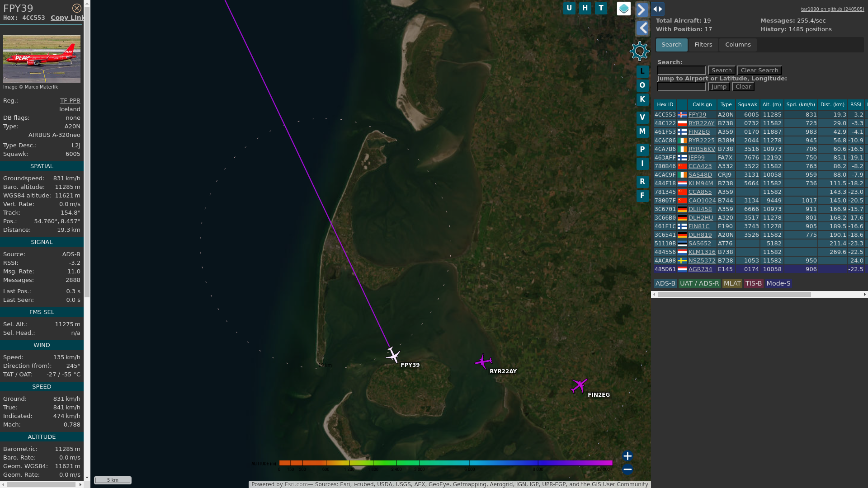Sort table by Callsign column

[702, 104]
